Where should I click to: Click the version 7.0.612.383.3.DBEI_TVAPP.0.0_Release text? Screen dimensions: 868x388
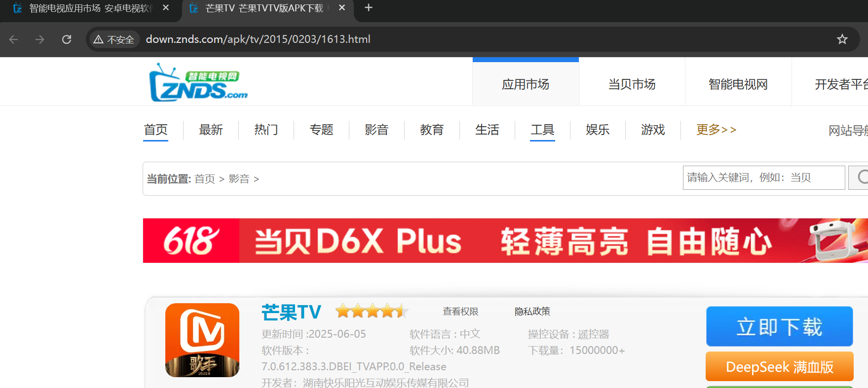tap(354, 367)
